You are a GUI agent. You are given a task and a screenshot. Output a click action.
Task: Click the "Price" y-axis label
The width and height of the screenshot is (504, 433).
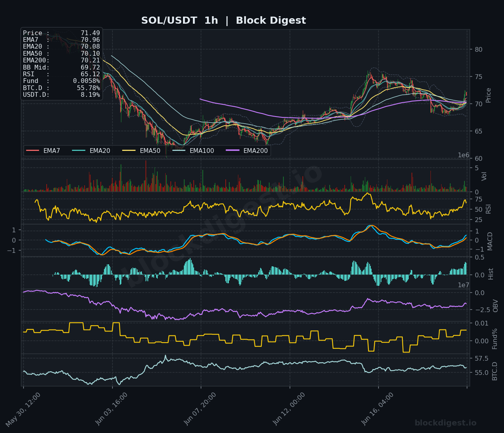[x=489, y=95]
